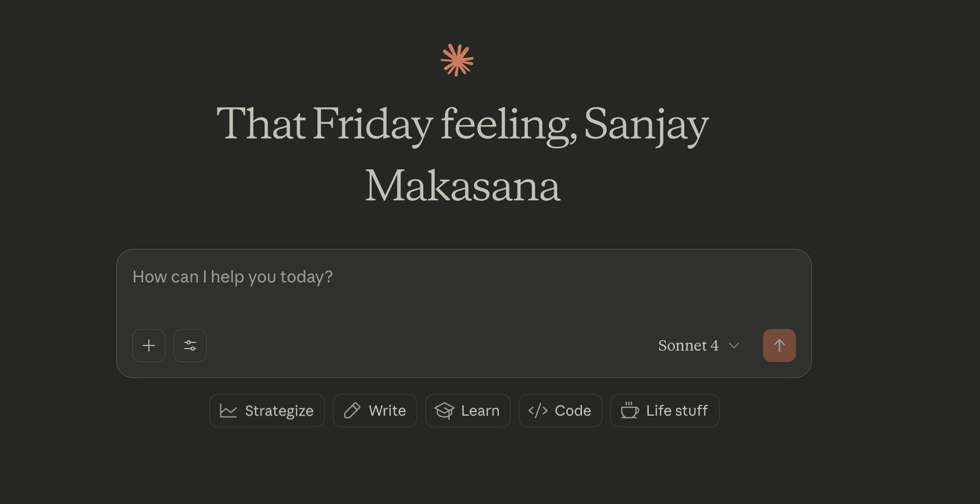
Task: Click the 'Makasana' name in the greeting
Action: [x=463, y=186]
